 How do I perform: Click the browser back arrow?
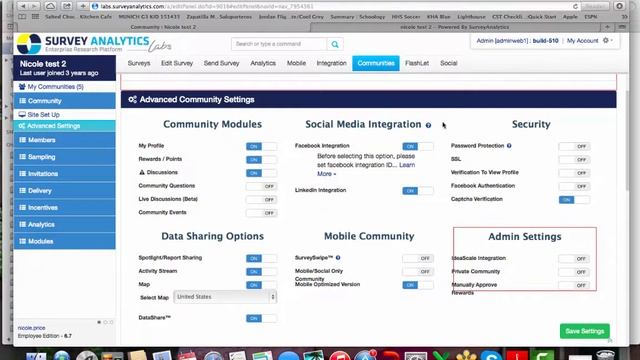pyautogui.click(x=23, y=6)
